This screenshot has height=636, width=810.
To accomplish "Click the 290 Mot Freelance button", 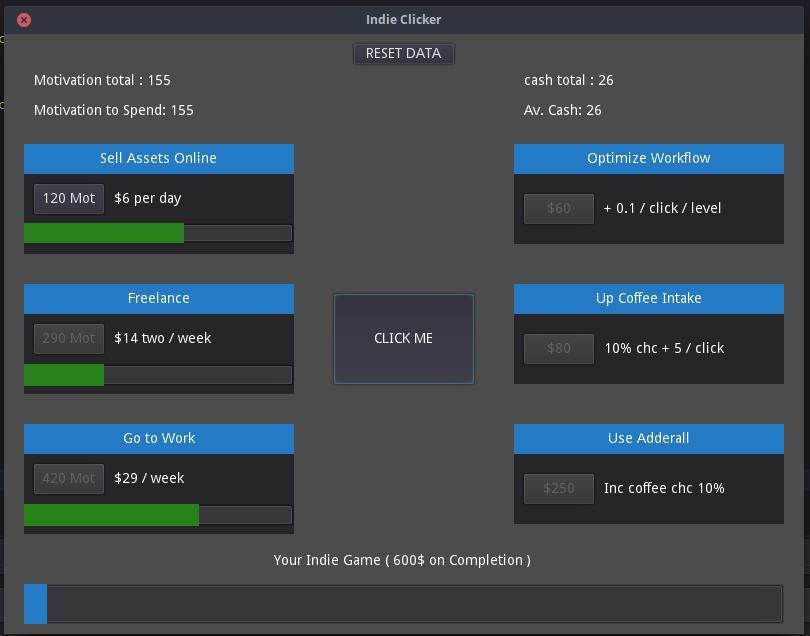I will (x=69, y=339).
